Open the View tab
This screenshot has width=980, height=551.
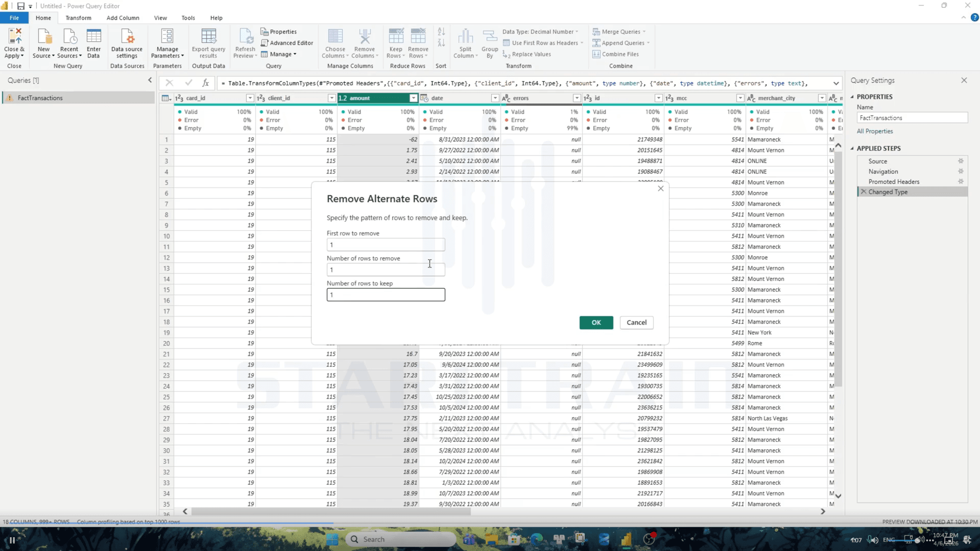click(x=160, y=18)
